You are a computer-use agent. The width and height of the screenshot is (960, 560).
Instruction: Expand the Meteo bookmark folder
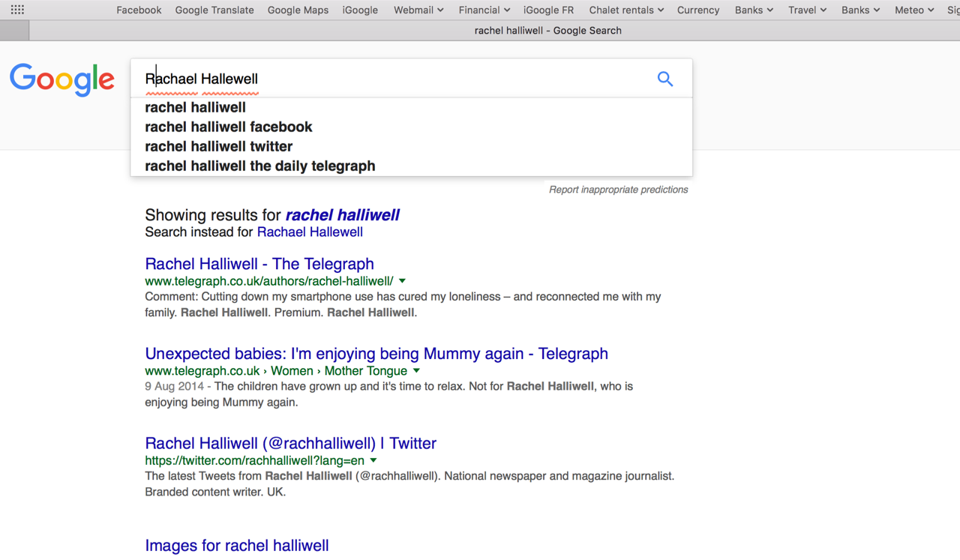[x=914, y=10]
